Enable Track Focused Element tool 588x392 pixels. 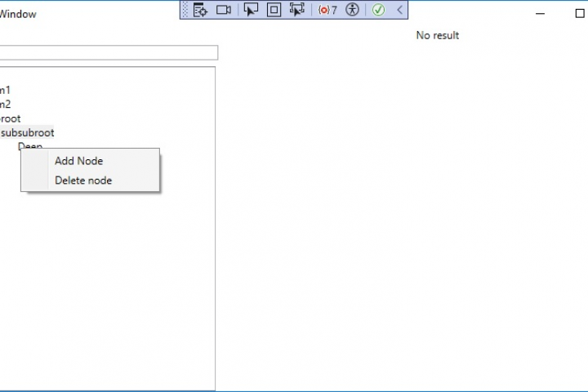point(297,10)
